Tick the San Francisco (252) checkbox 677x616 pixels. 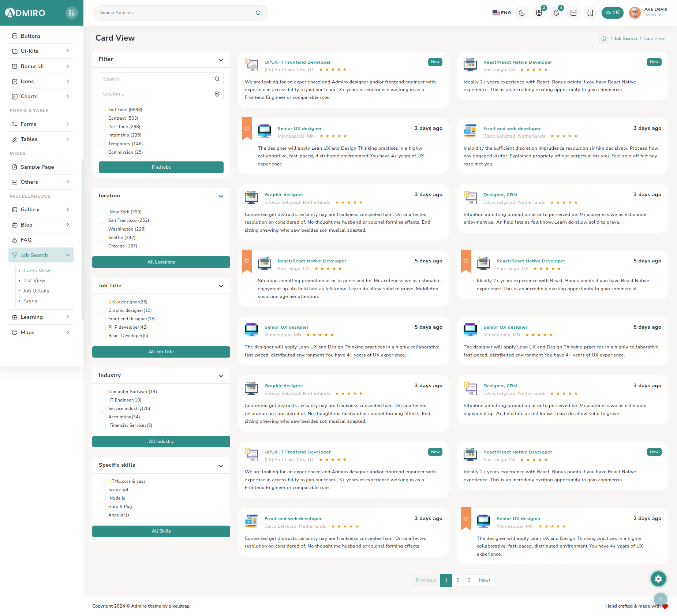point(102,220)
